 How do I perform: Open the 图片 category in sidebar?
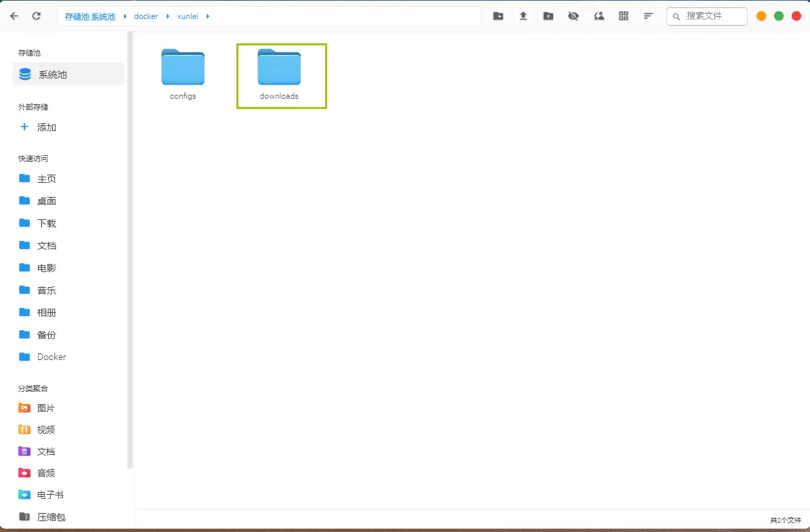[46, 408]
